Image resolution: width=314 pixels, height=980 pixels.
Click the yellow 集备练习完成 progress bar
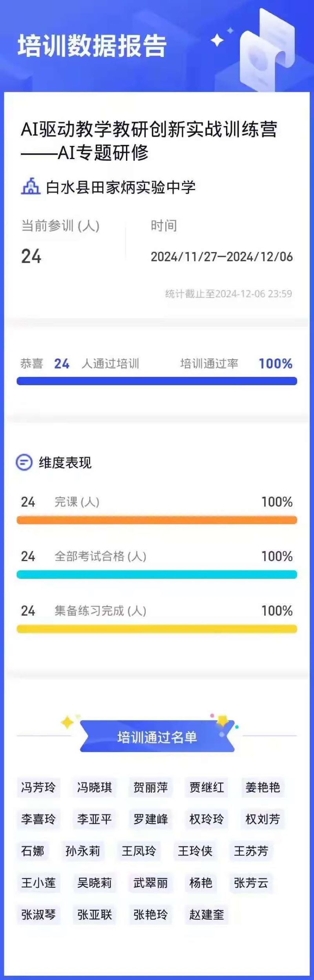(x=157, y=629)
